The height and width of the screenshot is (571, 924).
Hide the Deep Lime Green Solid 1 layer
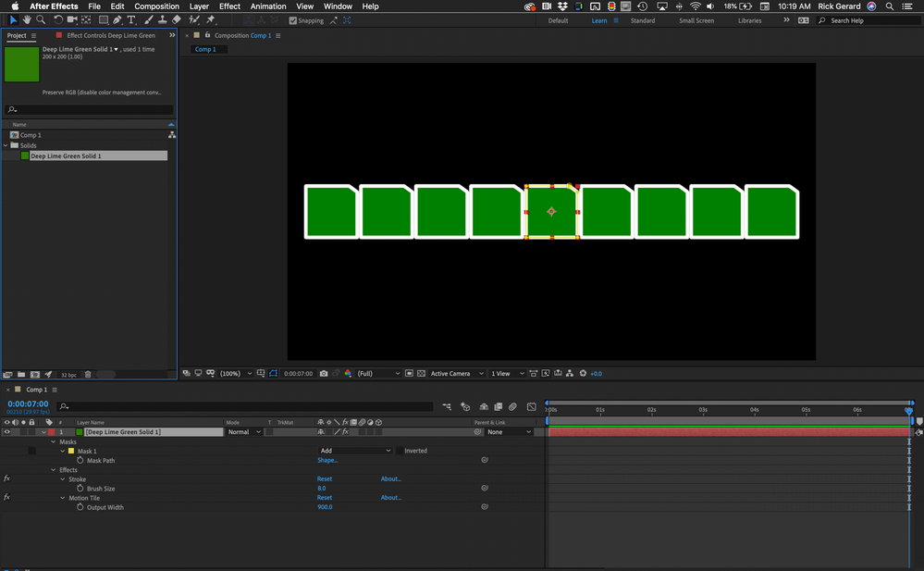(7, 432)
